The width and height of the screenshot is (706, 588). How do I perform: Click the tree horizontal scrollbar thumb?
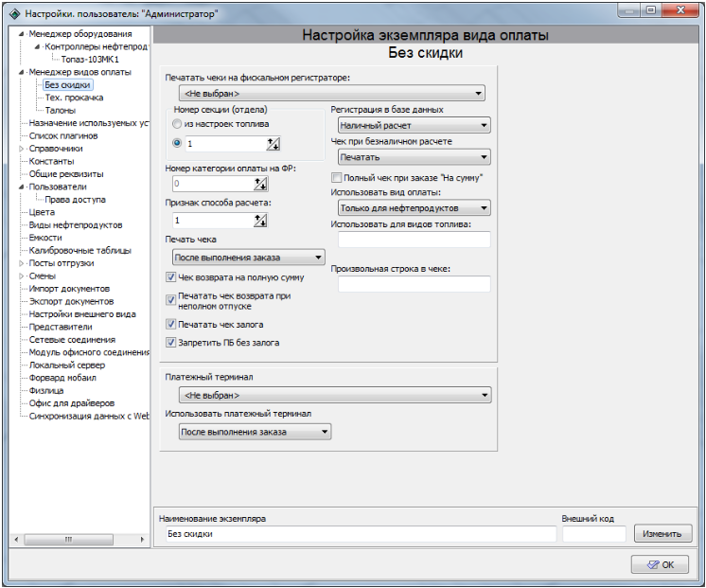(68, 540)
